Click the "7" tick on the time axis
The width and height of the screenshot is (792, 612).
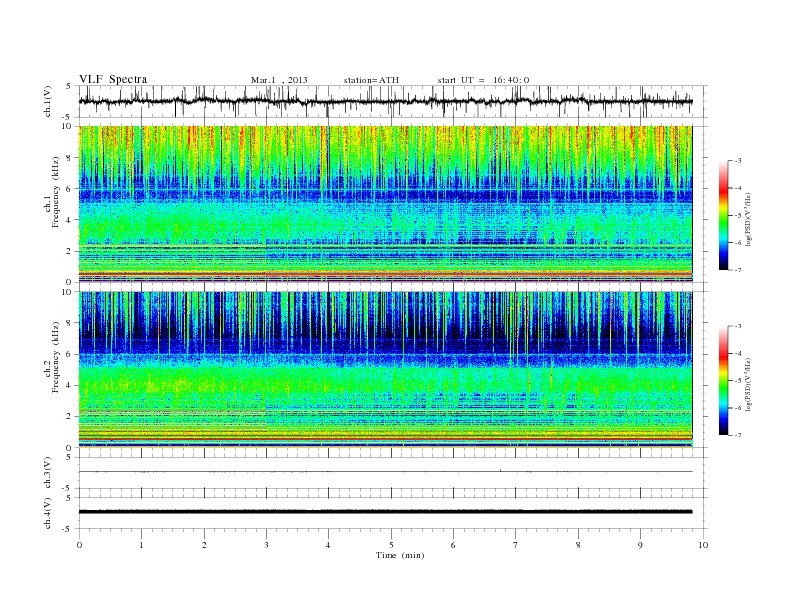click(x=516, y=545)
